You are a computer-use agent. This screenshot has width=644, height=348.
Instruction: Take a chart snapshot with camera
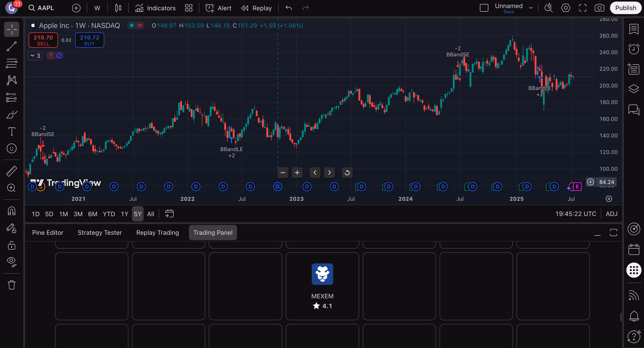[600, 8]
